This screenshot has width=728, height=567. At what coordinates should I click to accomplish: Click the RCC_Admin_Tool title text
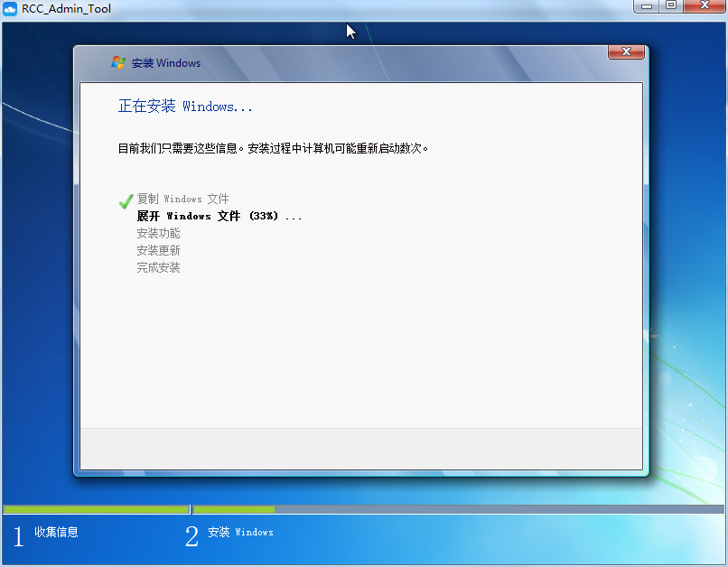tap(66, 8)
